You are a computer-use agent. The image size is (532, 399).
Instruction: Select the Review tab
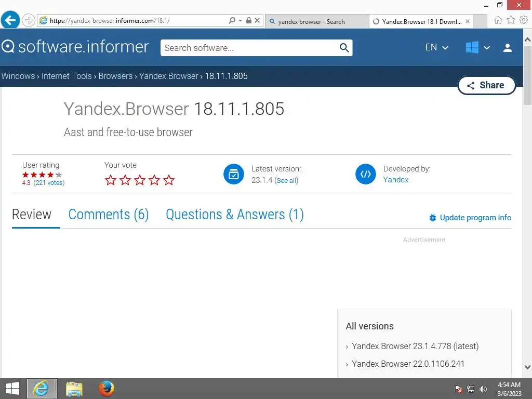32,215
